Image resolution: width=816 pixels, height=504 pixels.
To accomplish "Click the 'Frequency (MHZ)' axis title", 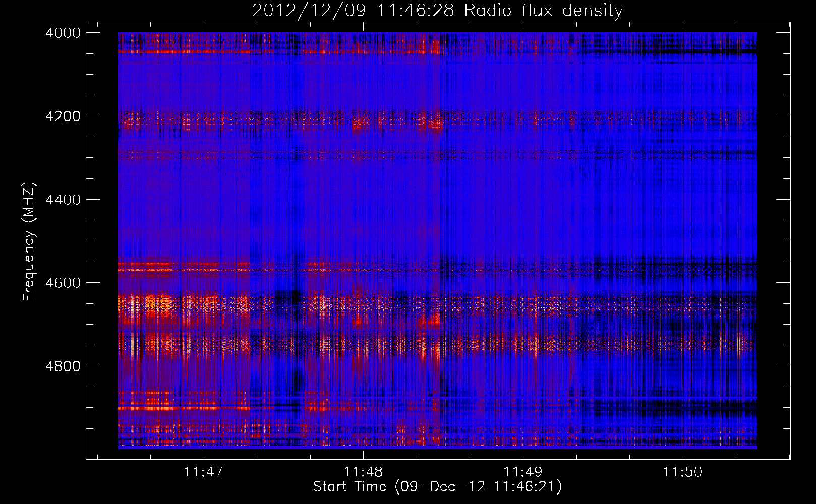I will [x=29, y=242].
